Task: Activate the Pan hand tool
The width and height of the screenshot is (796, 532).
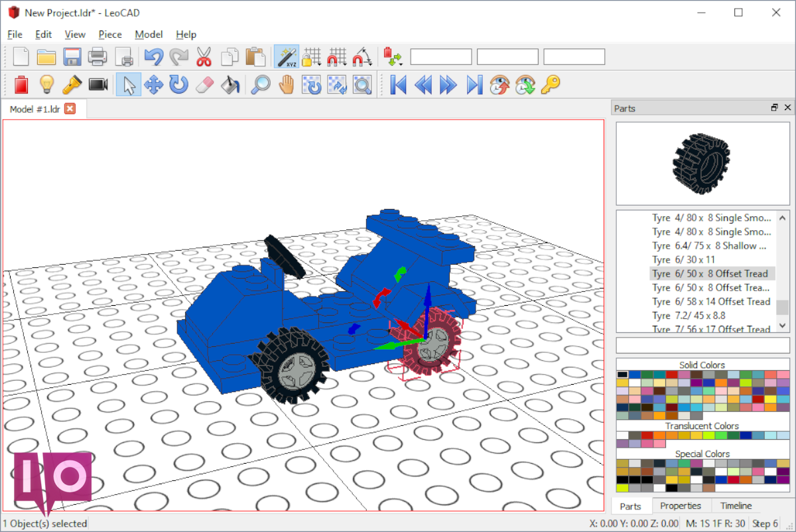Action: click(x=286, y=85)
